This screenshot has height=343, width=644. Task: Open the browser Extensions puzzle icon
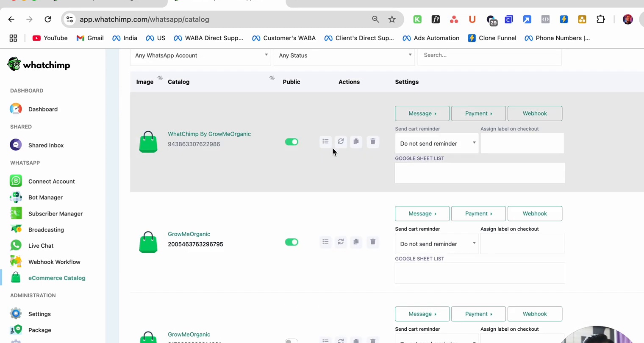[x=601, y=19]
